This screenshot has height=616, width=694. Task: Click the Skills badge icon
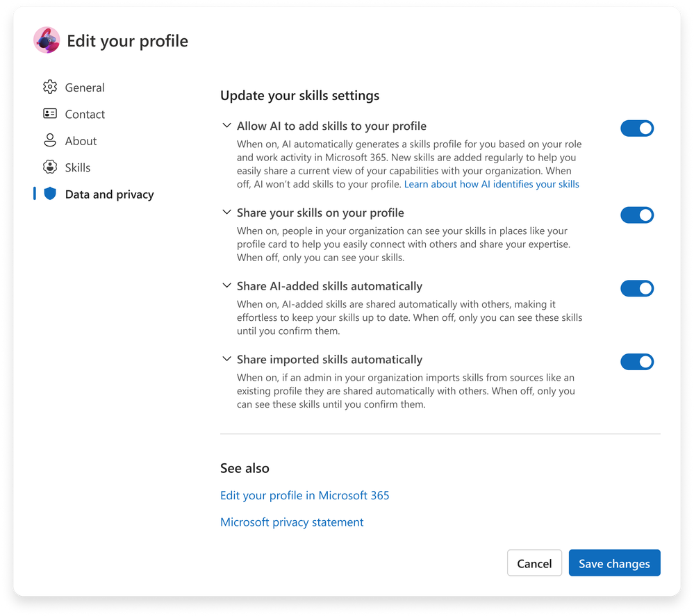click(49, 167)
